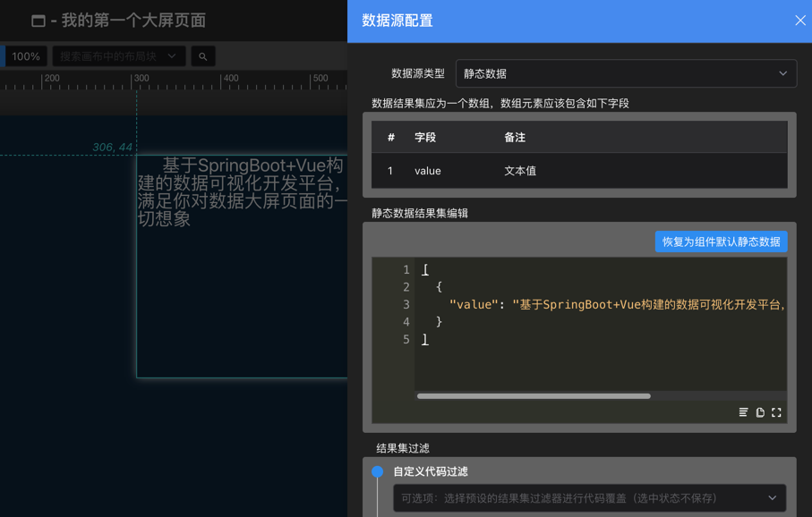
Task: Click the code editor horizontal scrollbar
Action: (534, 396)
